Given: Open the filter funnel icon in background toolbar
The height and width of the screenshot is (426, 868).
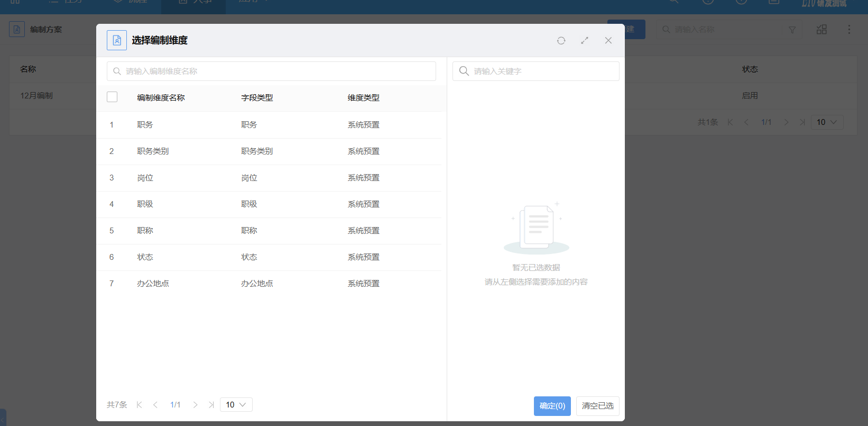Looking at the screenshot, I should coord(792,30).
